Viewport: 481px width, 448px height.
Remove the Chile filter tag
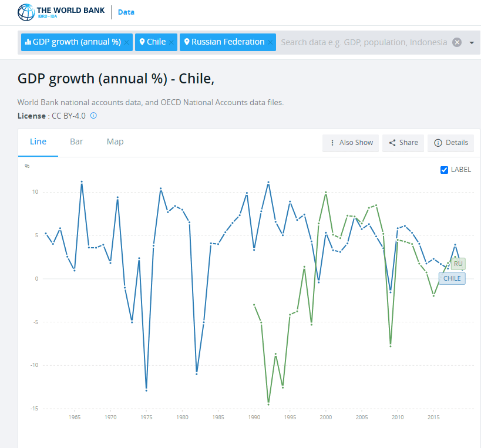171,42
